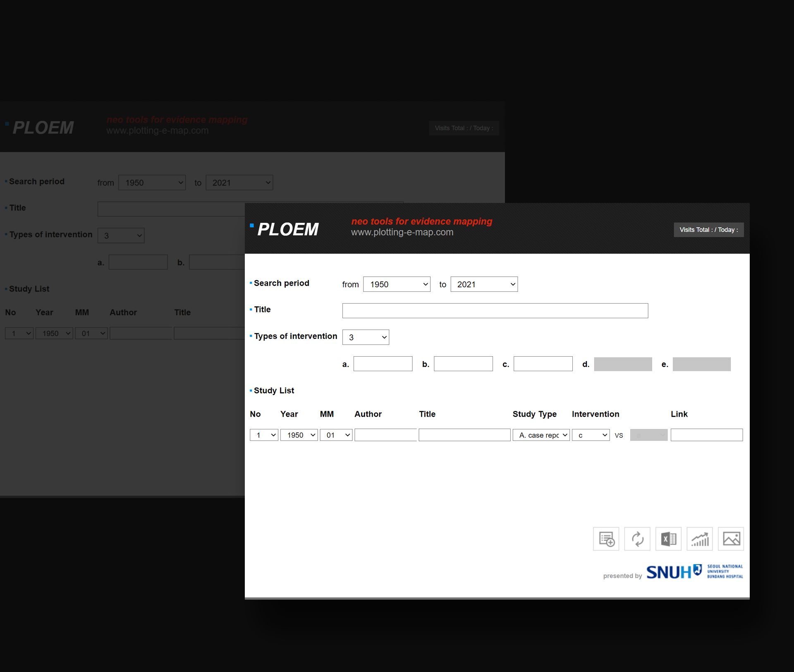
Task: Open the Intervention 'c' dropdown
Action: coord(591,435)
